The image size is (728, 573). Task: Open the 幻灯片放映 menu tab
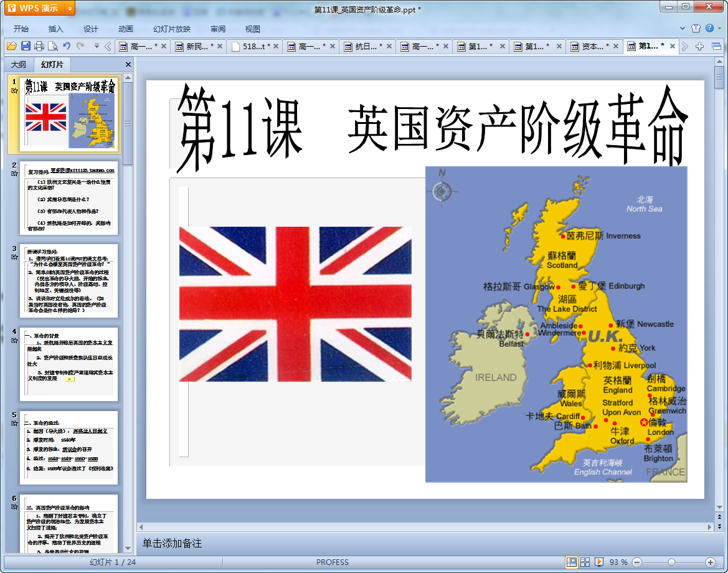[172, 29]
